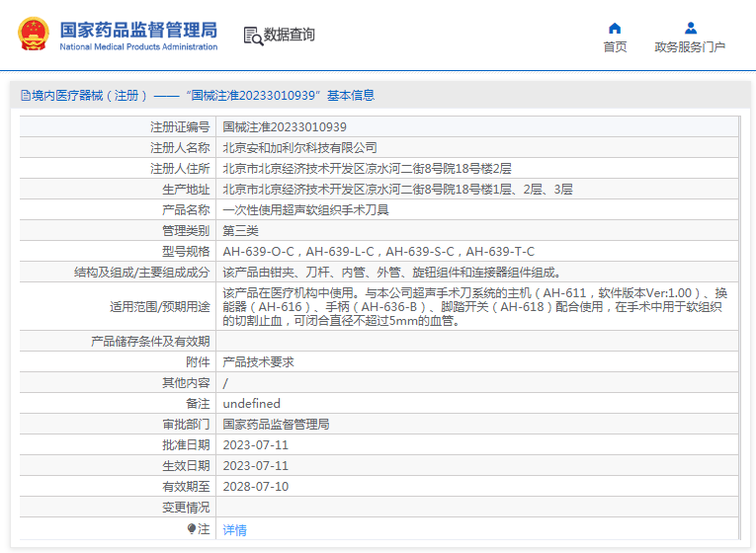Open 政务服务门户 link
Image resolution: width=756 pixels, height=553 pixels.
[x=690, y=46]
